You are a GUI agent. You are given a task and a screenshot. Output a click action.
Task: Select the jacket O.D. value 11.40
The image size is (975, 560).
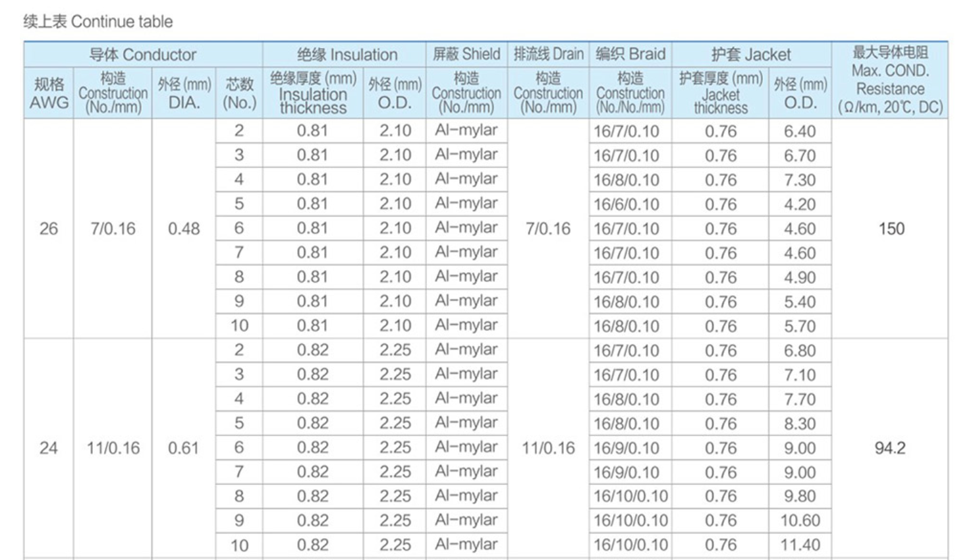pyautogui.click(x=800, y=545)
